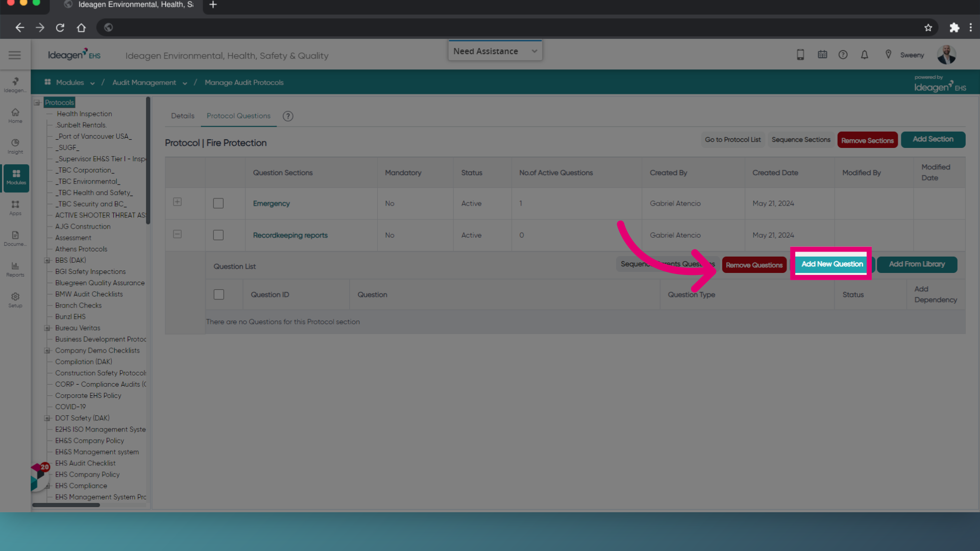Click the location pin icon
Screen dimensions: 980x551
pyautogui.click(x=888, y=55)
